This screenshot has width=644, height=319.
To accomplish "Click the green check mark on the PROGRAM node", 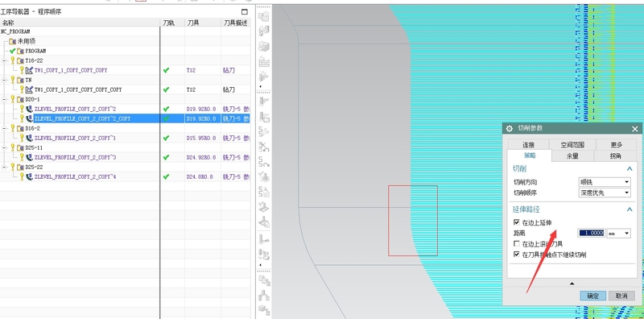I will (x=12, y=51).
